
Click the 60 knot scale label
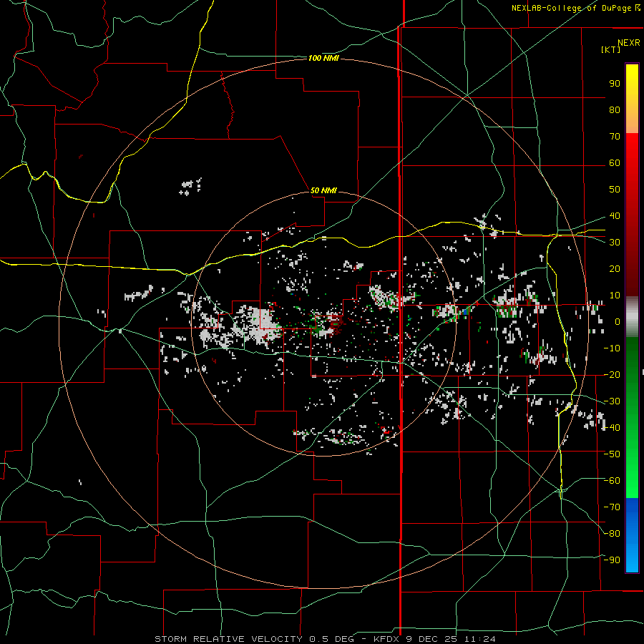pyautogui.click(x=615, y=163)
